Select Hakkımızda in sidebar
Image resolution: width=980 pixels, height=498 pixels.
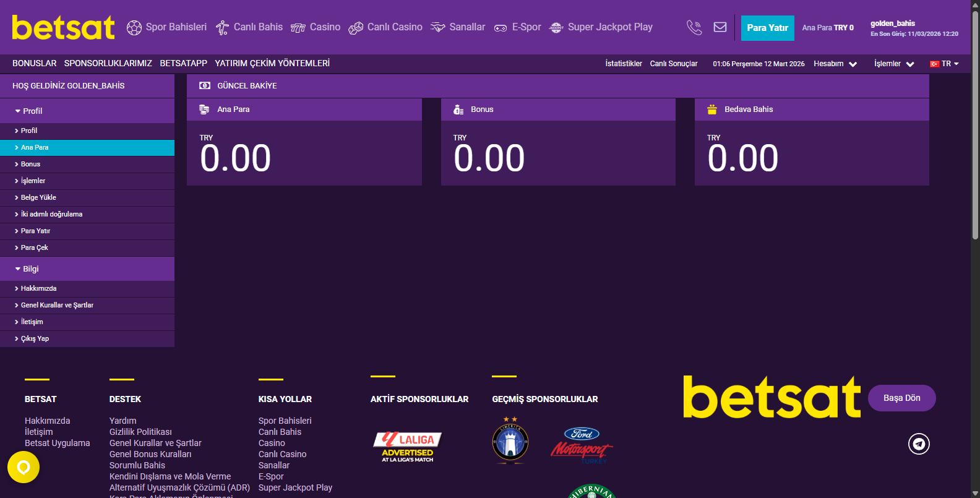pyautogui.click(x=87, y=288)
